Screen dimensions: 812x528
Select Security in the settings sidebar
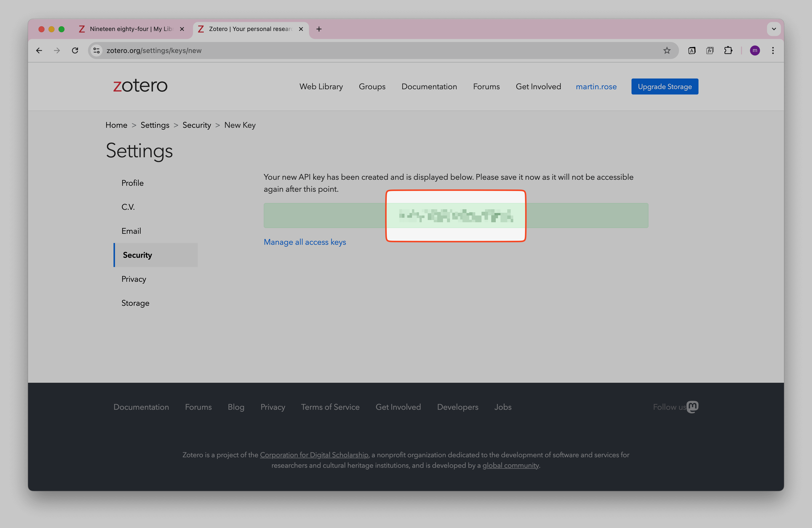155,255
